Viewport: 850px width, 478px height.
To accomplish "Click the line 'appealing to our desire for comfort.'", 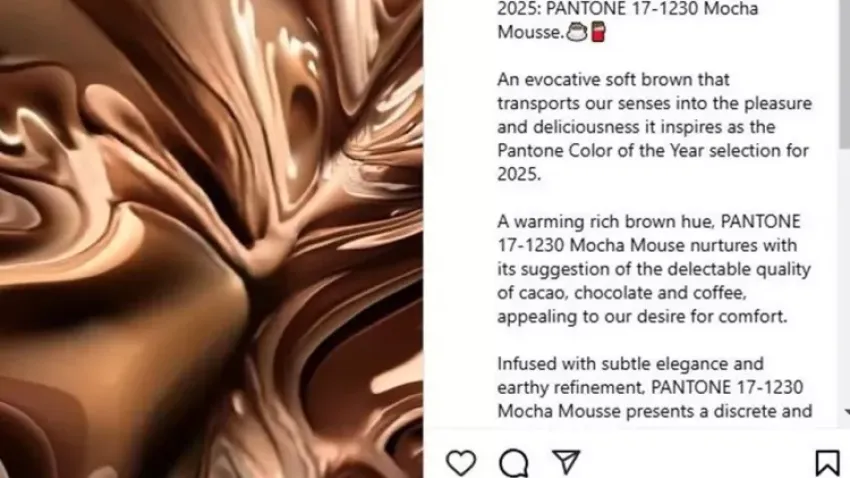I will click(x=642, y=316).
